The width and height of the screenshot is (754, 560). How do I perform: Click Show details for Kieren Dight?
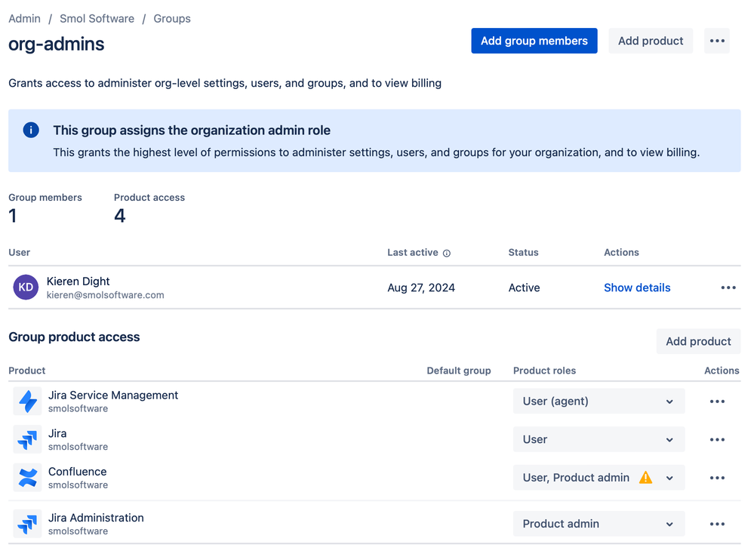click(x=637, y=288)
